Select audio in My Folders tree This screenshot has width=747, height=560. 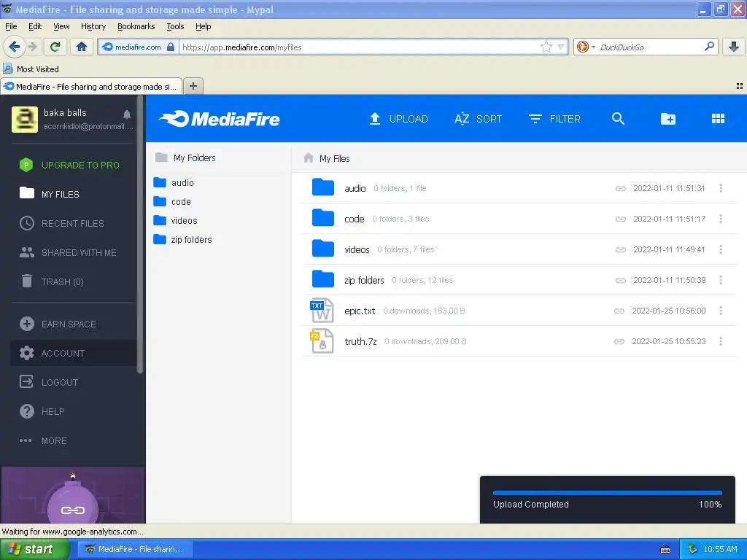coord(174,183)
